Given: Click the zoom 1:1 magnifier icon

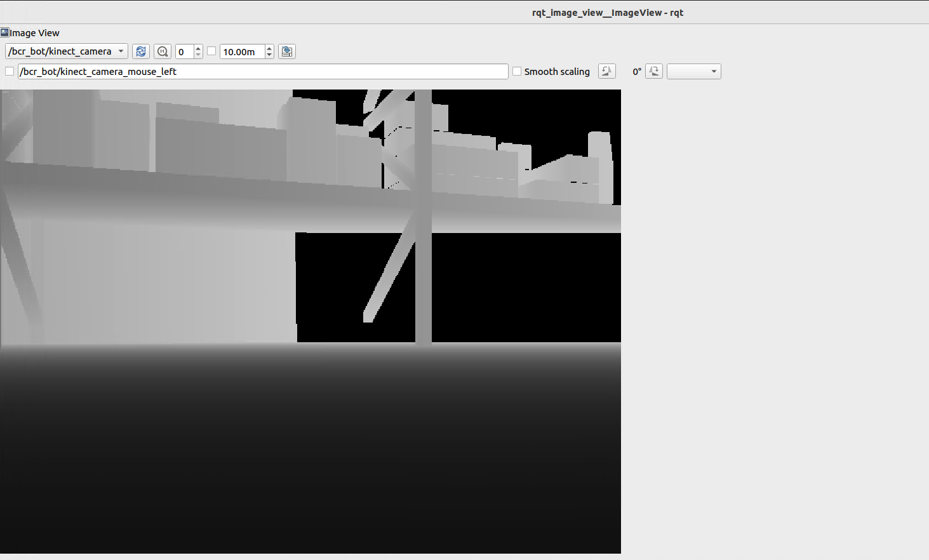Looking at the screenshot, I should tap(163, 51).
